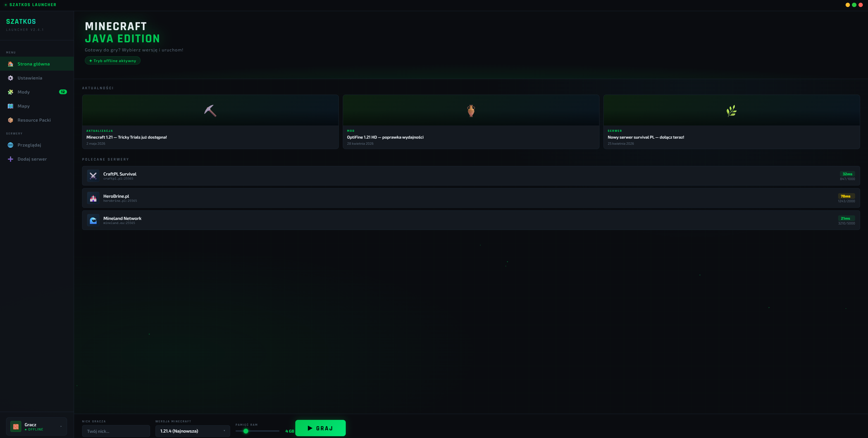Screen dimensions: 868x438
Task: Click the Tryb offline aktywny badge
Action: tap(112, 61)
